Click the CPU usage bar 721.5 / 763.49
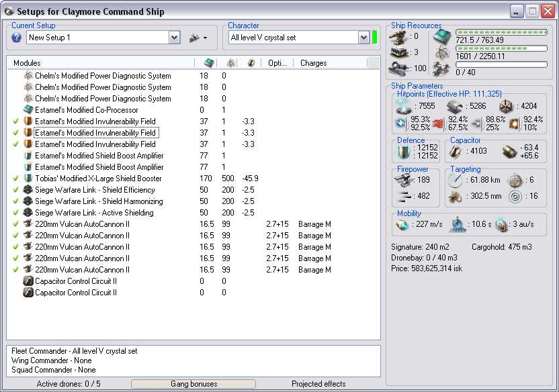559x392 pixels. point(501,32)
